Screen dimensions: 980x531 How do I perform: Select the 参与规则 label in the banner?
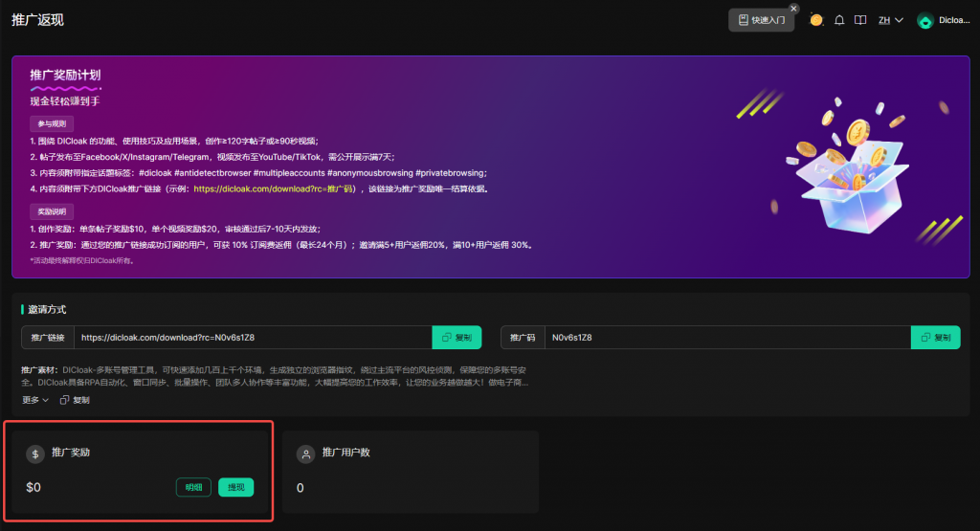(x=52, y=123)
